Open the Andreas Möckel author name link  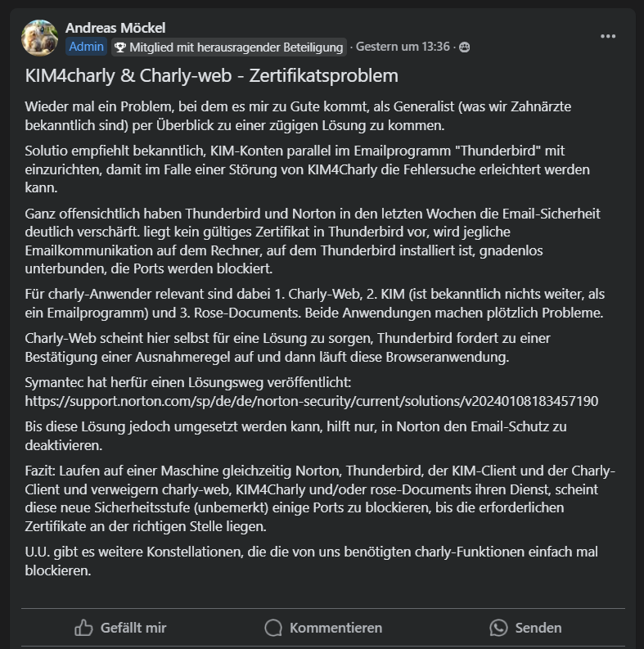[x=115, y=28]
